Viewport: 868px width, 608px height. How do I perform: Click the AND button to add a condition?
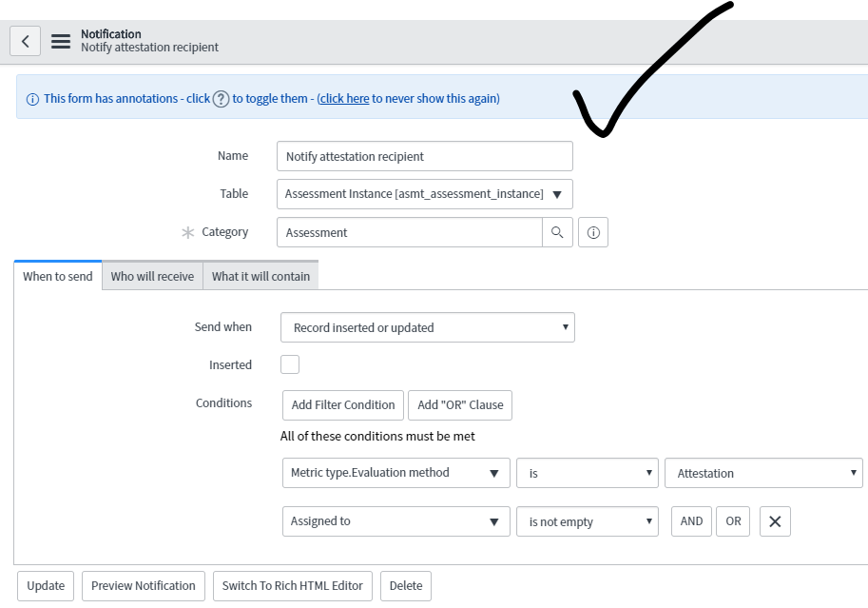click(691, 520)
